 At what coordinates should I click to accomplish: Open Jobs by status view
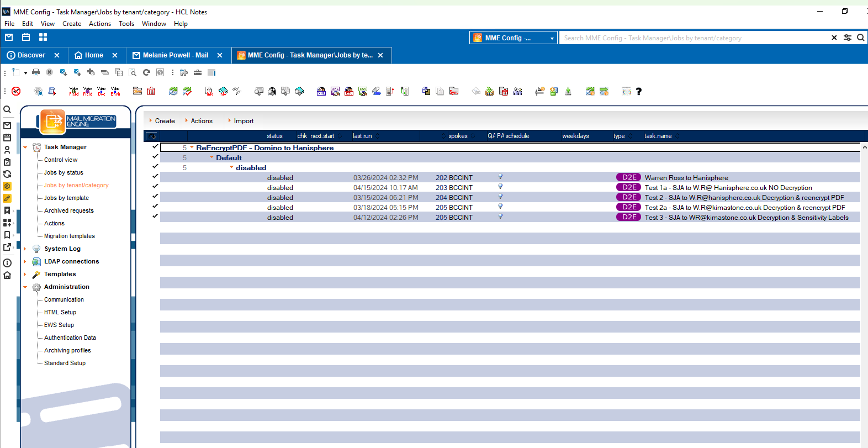pyautogui.click(x=63, y=173)
